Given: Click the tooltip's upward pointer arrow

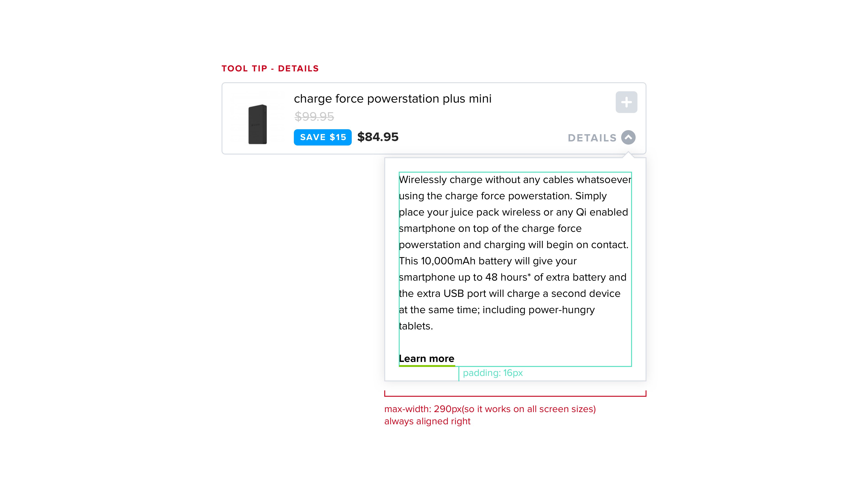Looking at the screenshot, I should (x=628, y=155).
